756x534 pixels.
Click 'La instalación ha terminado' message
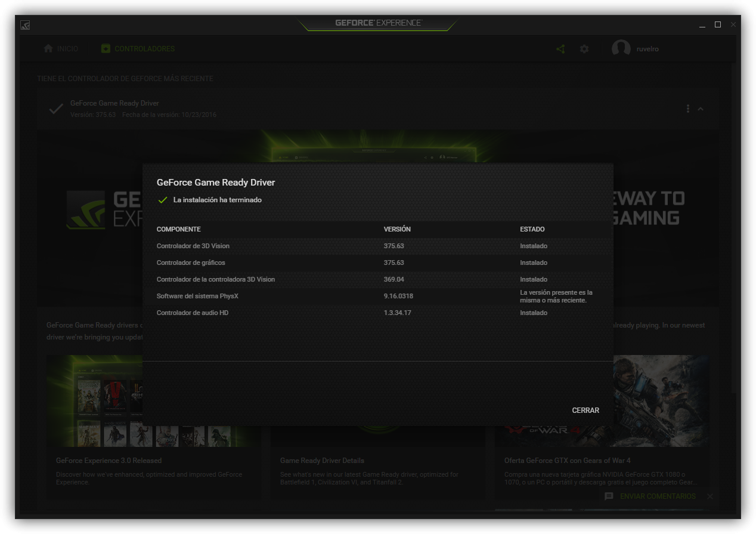point(218,200)
